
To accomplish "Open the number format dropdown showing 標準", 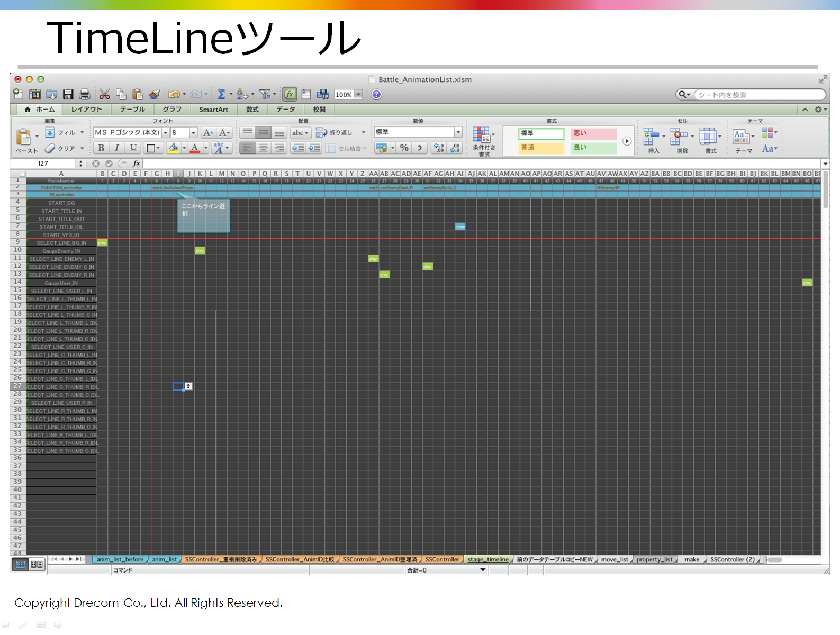I will coord(458,132).
